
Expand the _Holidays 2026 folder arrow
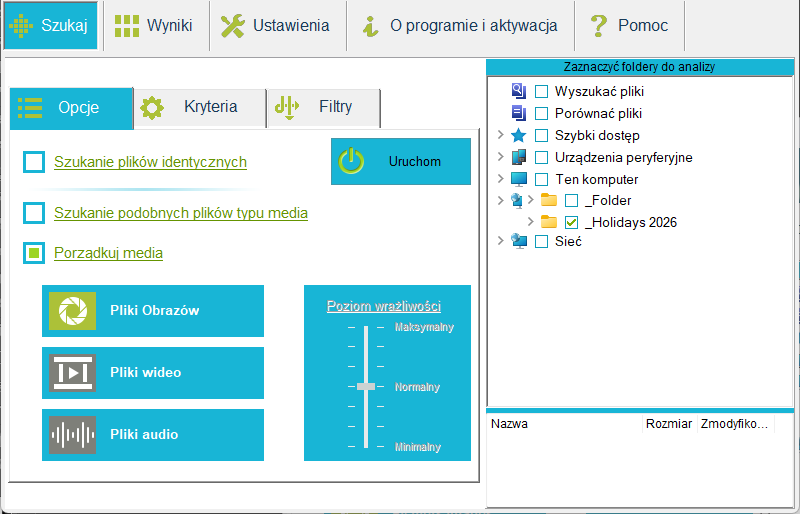(531, 222)
